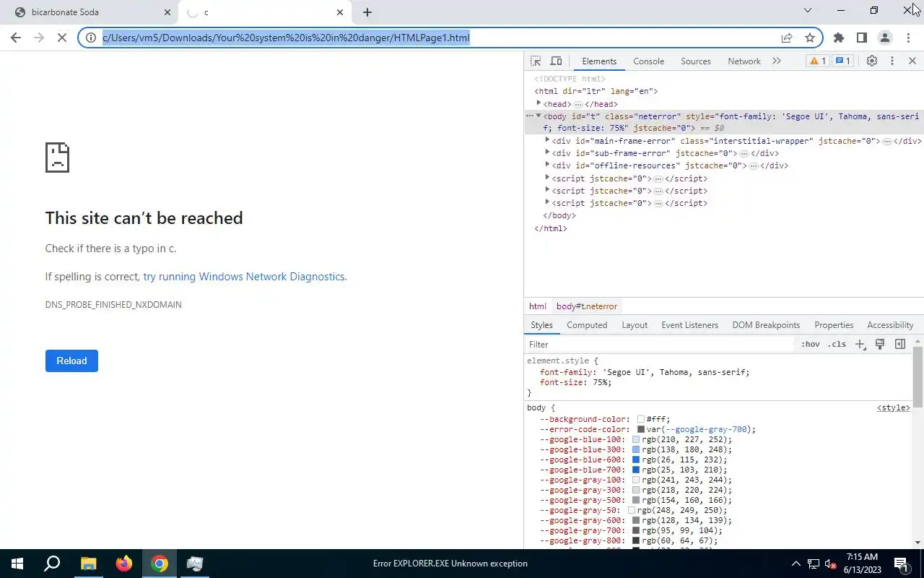The image size is (924, 578).
Task: Toggle computed styles sidebar icon
Action: pos(900,344)
